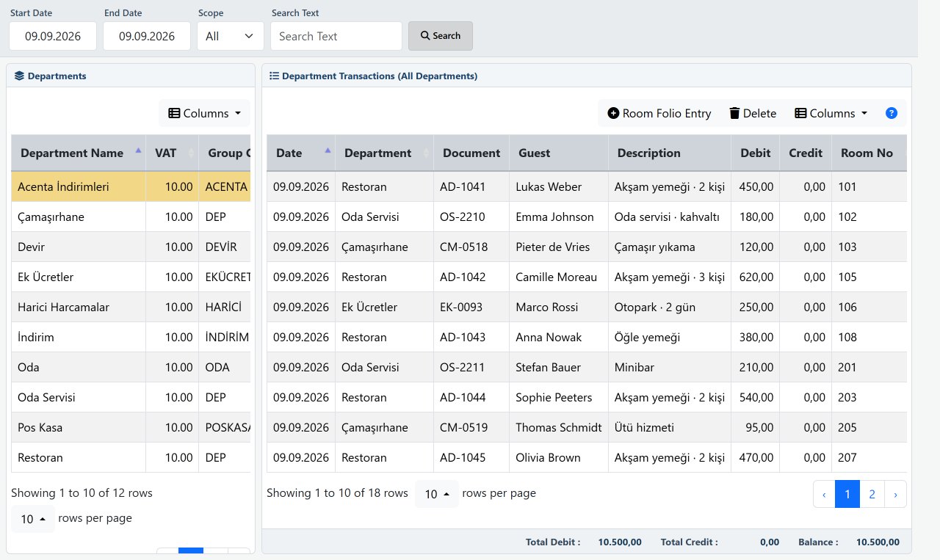Click document OS-2211 cell
940x560 pixels.
pyautogui.click(x=471, y=367)
